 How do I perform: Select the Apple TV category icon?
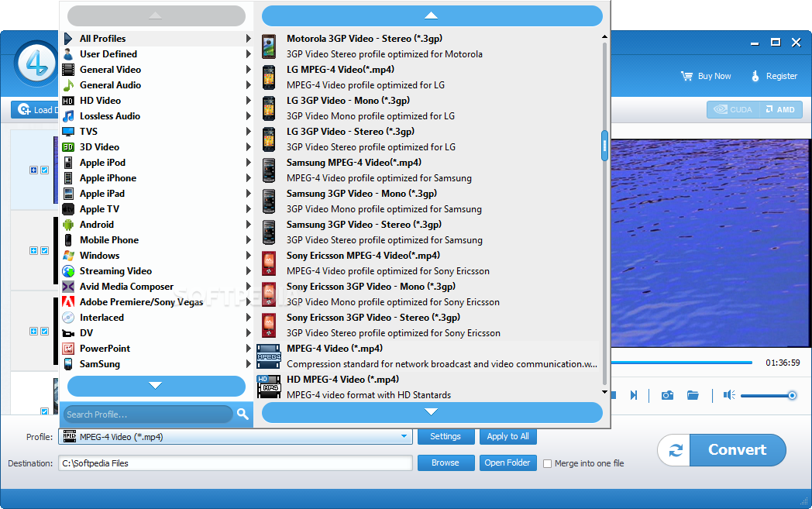(x=68, y=209)
